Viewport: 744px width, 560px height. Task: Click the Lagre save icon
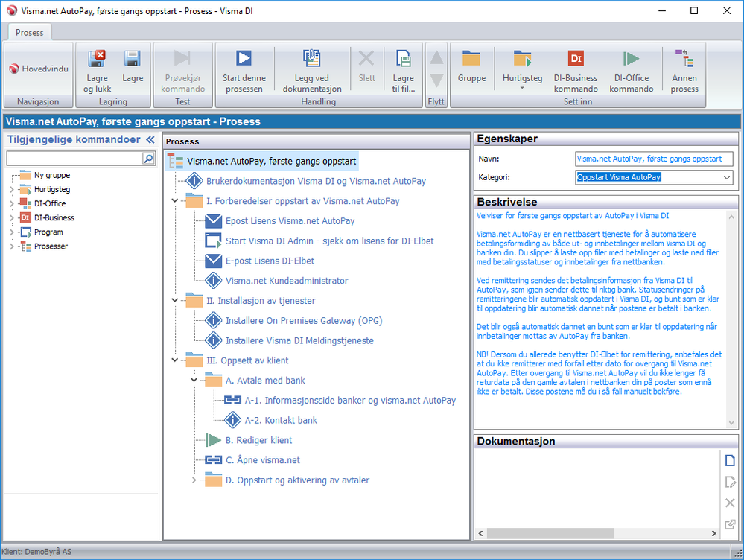(133, 58)
